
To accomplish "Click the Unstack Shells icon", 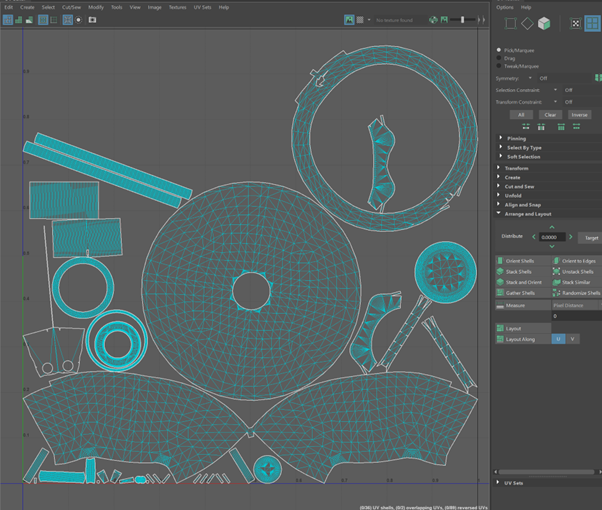I will (557, 272).
